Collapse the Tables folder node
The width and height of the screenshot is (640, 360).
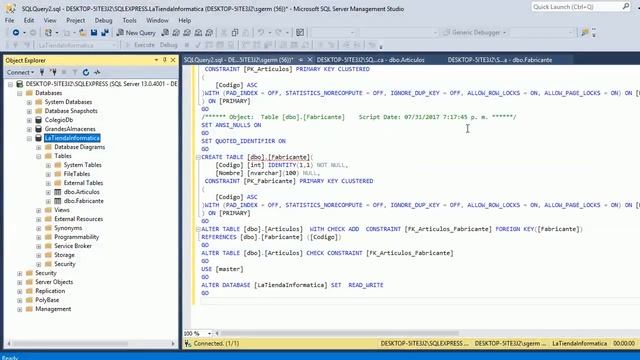(38, 156)
